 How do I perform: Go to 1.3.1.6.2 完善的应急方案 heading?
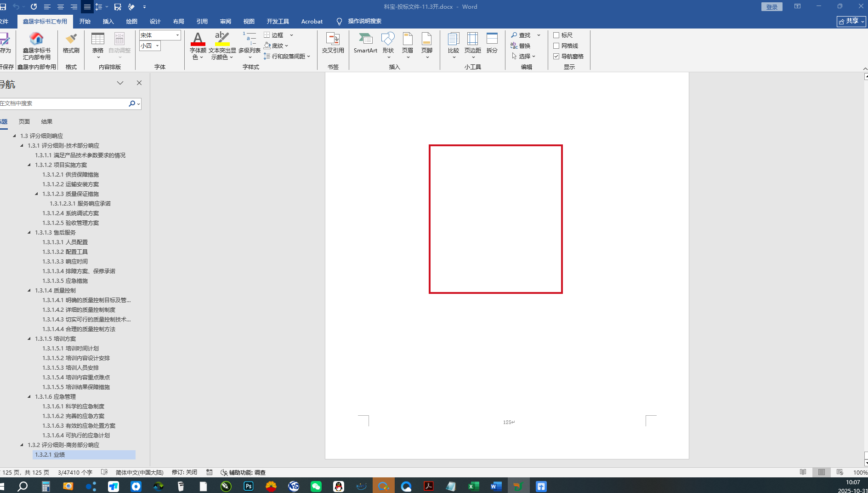(x=74, y=416)
